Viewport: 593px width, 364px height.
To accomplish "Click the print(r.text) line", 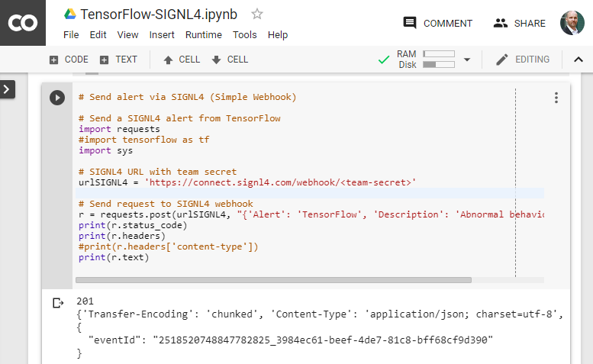I will pyautogui.click(x=114, y=257).
